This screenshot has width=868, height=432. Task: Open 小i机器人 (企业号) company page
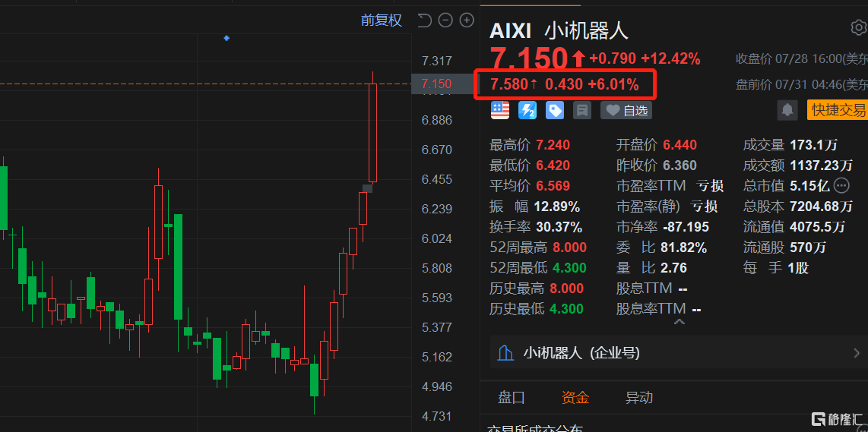pos(680,353)
